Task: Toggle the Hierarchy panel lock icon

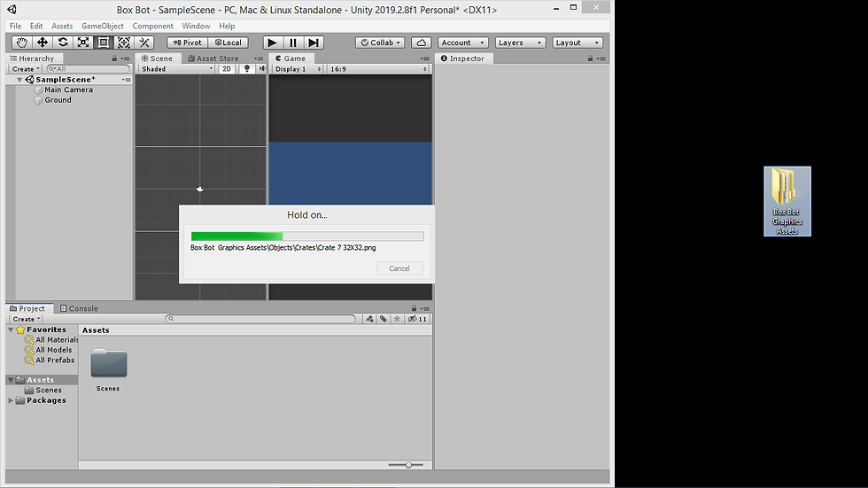Action: click(x=114, y=58)
